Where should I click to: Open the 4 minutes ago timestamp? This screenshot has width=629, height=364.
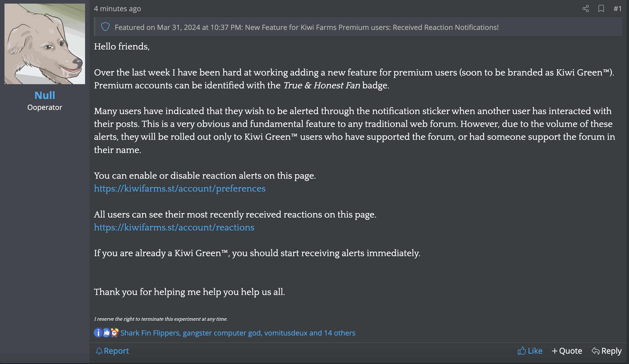[x=118, y=9]
